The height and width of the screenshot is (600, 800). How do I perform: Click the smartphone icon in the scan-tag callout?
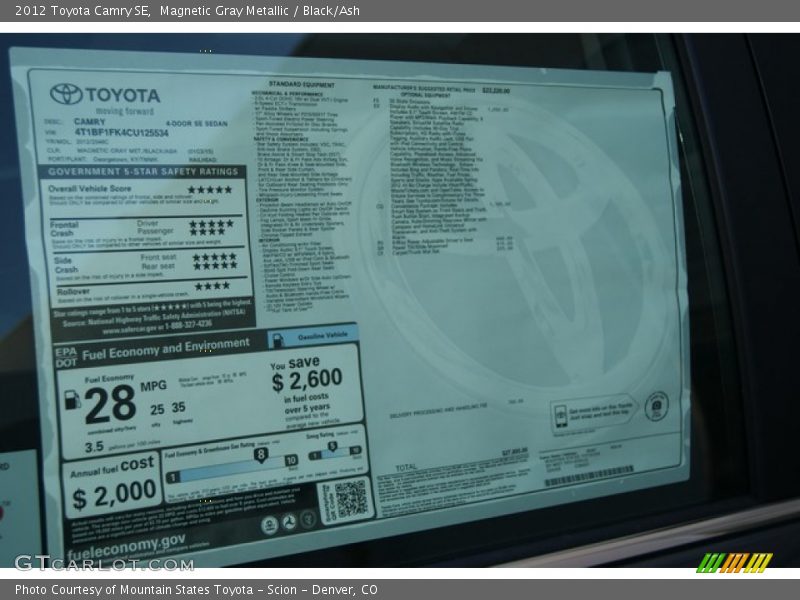[560, 410]
